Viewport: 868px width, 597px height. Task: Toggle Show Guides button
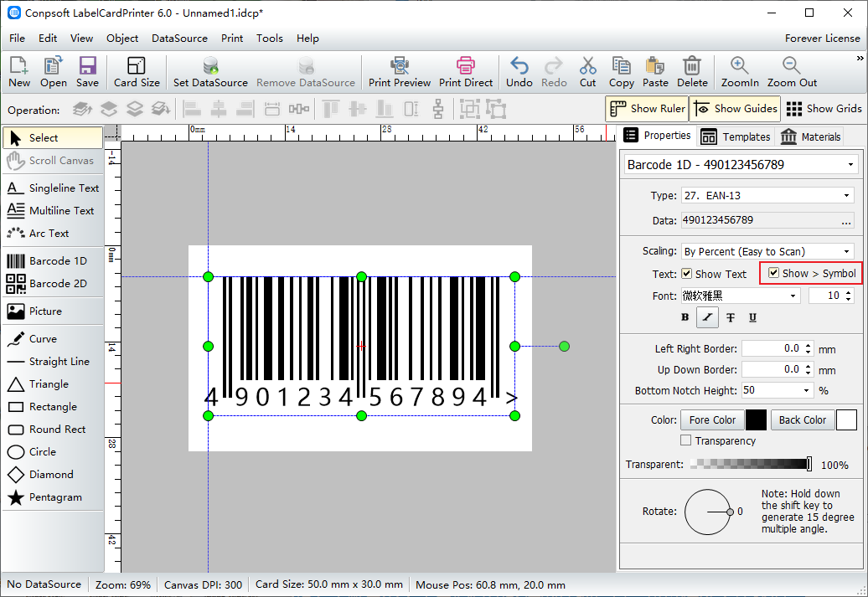point(735,109)
